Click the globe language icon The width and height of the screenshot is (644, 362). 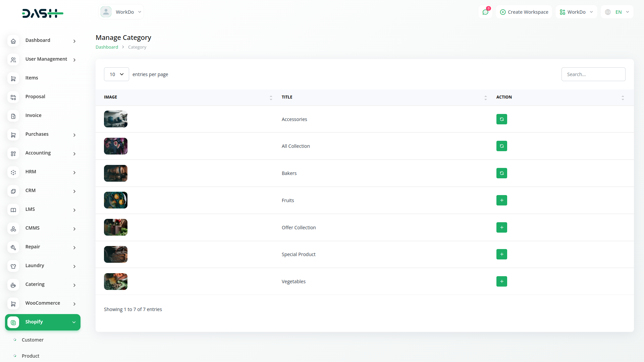(608, 12)
